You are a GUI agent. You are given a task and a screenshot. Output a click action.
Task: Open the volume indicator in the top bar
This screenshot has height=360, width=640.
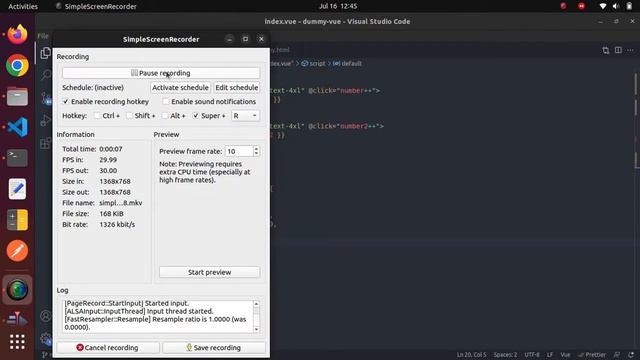(x=616, y=6)
